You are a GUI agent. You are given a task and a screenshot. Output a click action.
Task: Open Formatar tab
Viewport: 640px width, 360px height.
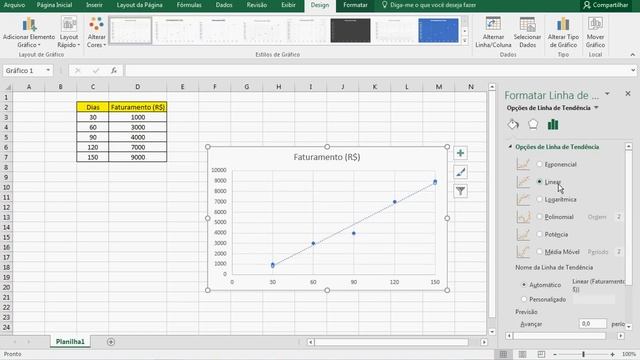coord(355,5)
